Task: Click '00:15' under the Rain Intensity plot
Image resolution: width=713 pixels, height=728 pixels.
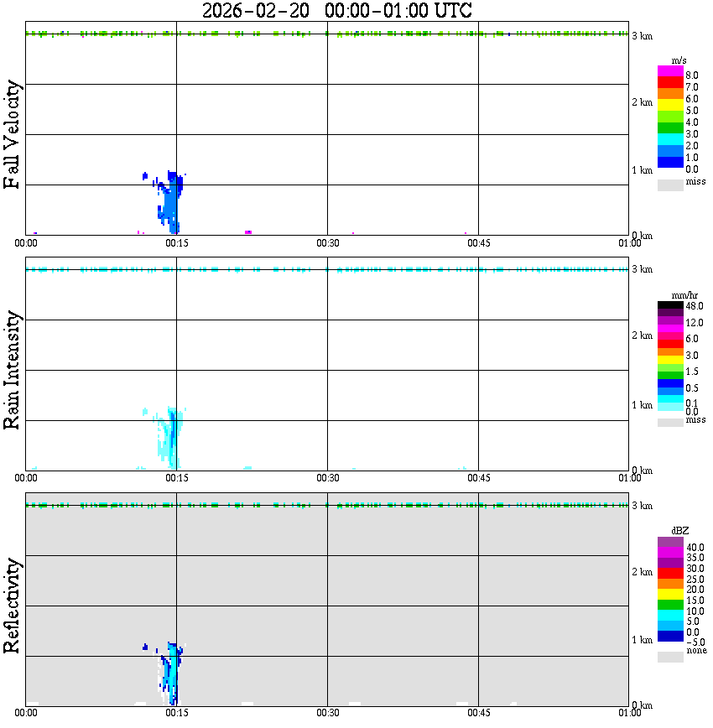Action: click(x=177, y=478)
